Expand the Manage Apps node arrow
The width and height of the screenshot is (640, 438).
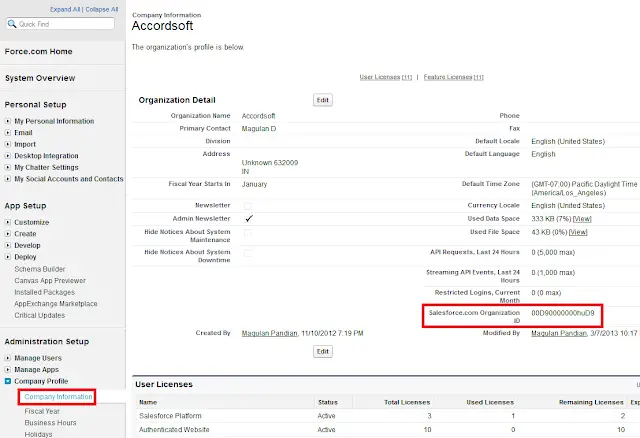pos(8,369)
